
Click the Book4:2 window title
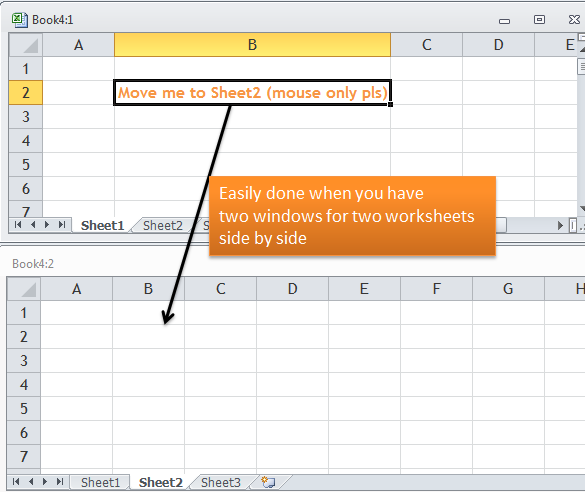tap(33, 264)
